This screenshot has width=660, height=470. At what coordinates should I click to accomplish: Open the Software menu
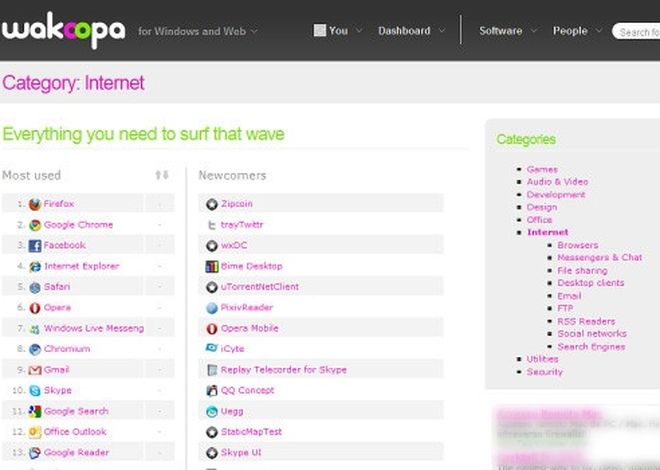coord(500,31)
